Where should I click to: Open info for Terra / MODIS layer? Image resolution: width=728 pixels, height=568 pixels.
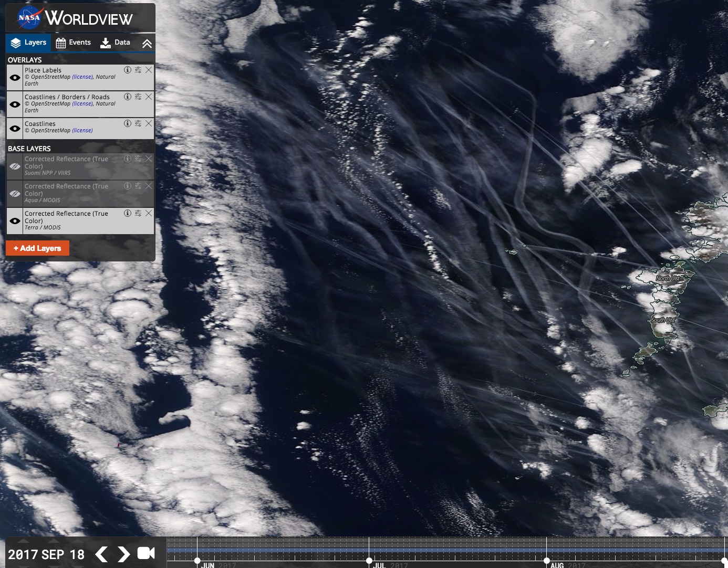tap(127, 213)
